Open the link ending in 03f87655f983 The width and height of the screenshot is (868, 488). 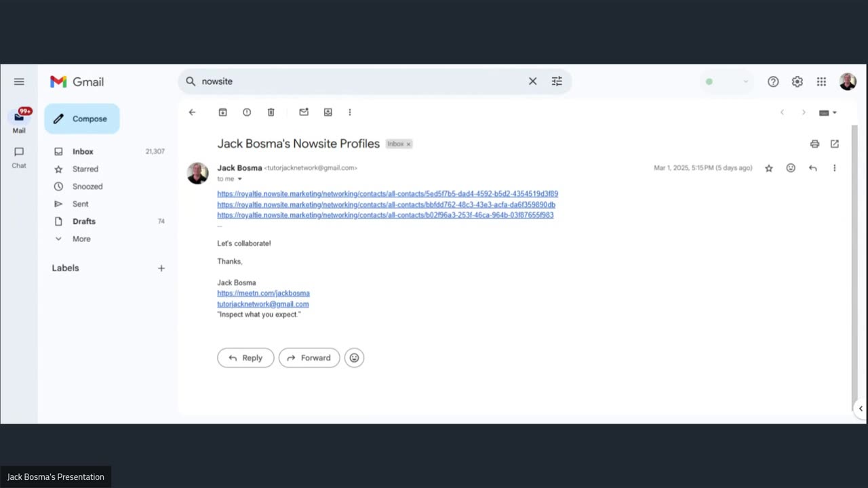tap(385, 215)
